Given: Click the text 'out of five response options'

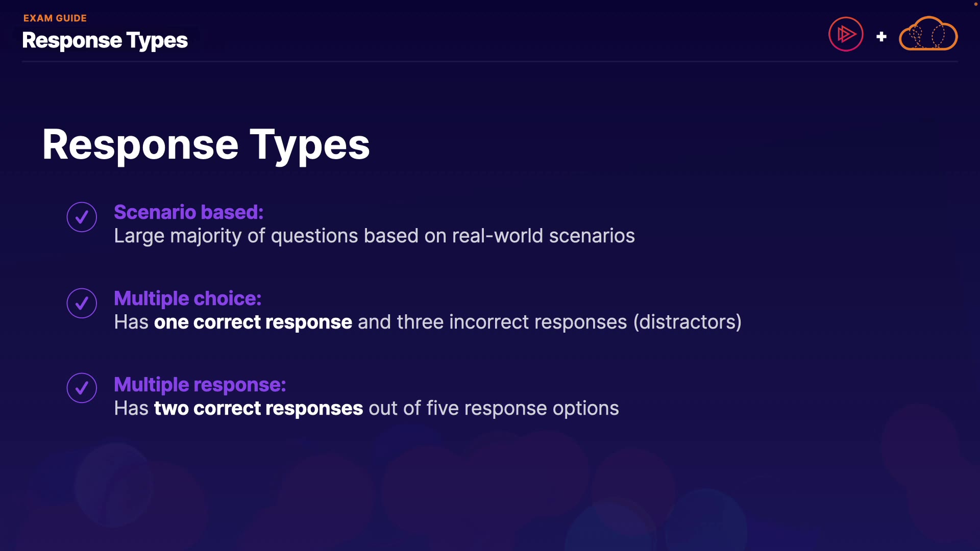Looking at the screenshot, I should tap(494, 409).
